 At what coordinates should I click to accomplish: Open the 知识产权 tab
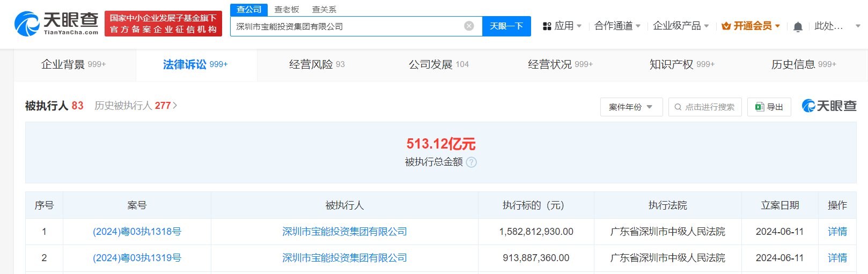click(x=682, y=64)
